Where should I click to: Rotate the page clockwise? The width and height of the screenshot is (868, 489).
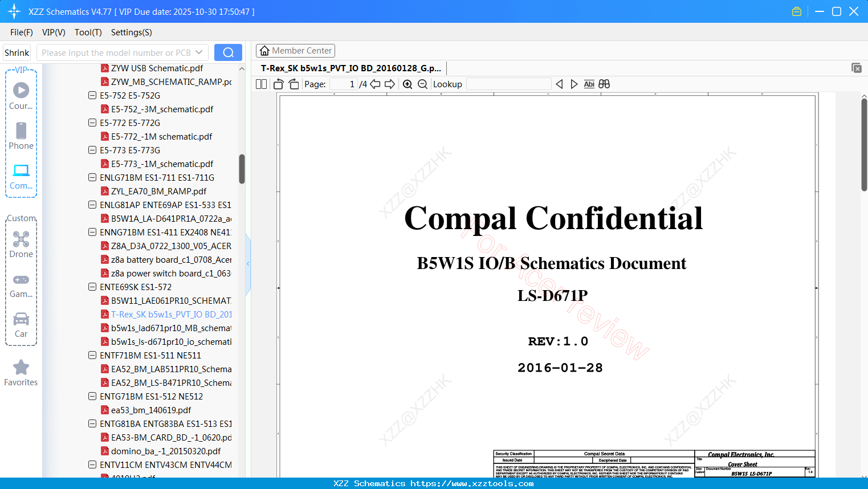(294, 84)
